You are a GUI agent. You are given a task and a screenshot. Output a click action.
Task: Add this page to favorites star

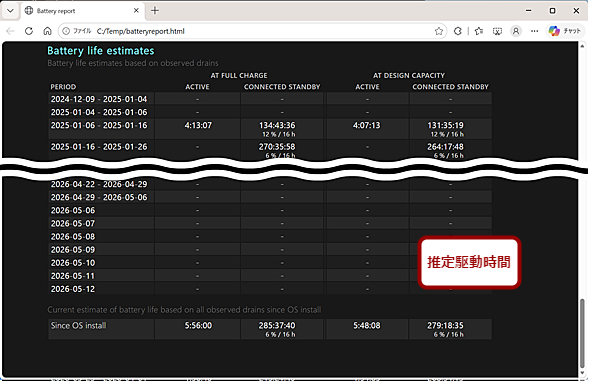pyautogui.click(x=439, y=31)
